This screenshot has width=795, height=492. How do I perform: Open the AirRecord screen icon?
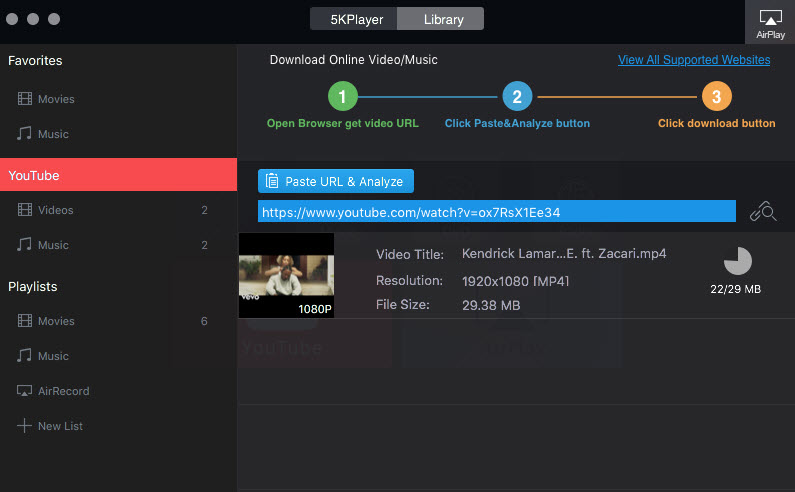tap(24, 391)
